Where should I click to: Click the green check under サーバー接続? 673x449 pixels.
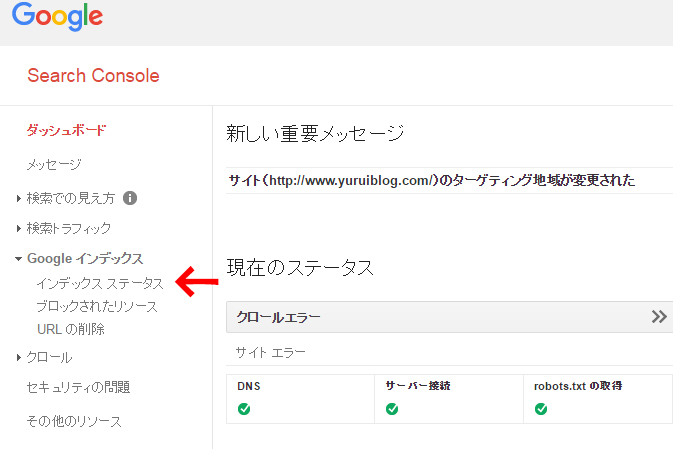392,409
